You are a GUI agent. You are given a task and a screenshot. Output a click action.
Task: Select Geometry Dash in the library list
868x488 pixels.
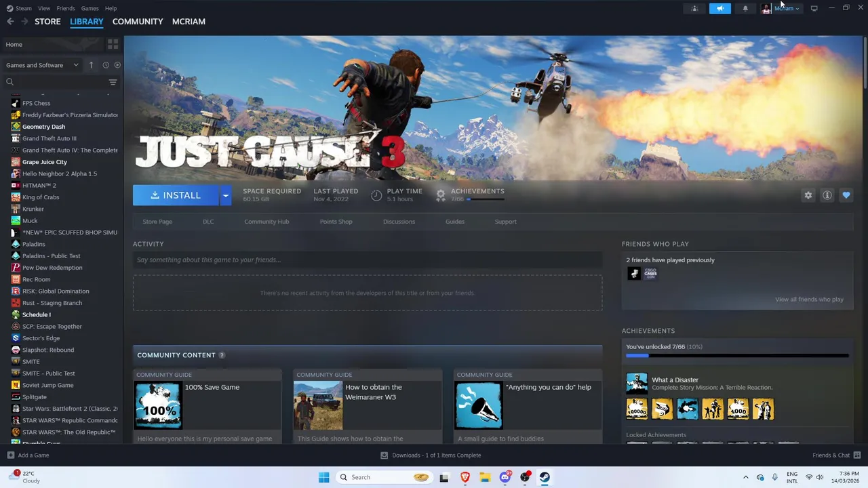point(43,127)
